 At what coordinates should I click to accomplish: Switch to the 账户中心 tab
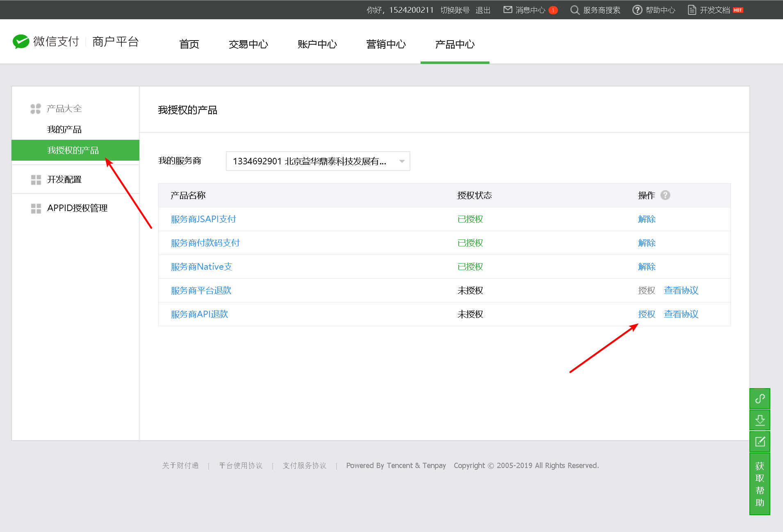tap(317, 44)
